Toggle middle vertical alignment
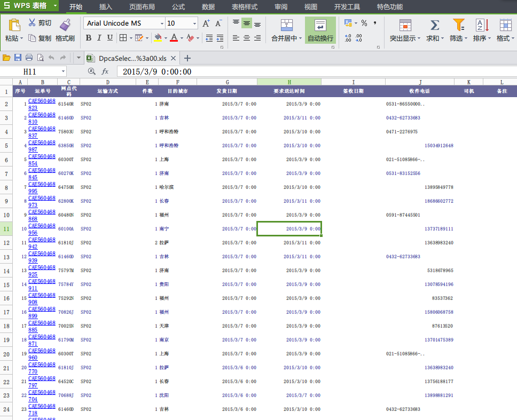 pyautogui.click(x=247, y=23)
